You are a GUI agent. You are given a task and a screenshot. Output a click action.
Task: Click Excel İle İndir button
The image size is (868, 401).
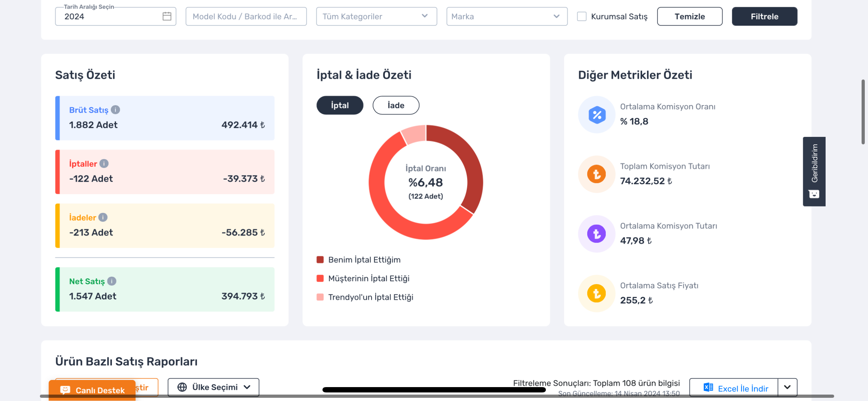pos(734,388)
